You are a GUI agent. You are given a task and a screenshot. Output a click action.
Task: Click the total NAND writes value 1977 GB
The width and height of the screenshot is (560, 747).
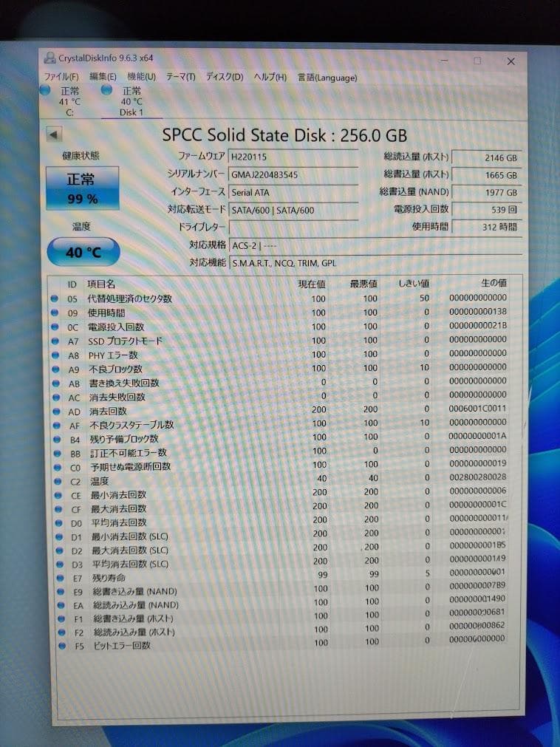point(487,192)
